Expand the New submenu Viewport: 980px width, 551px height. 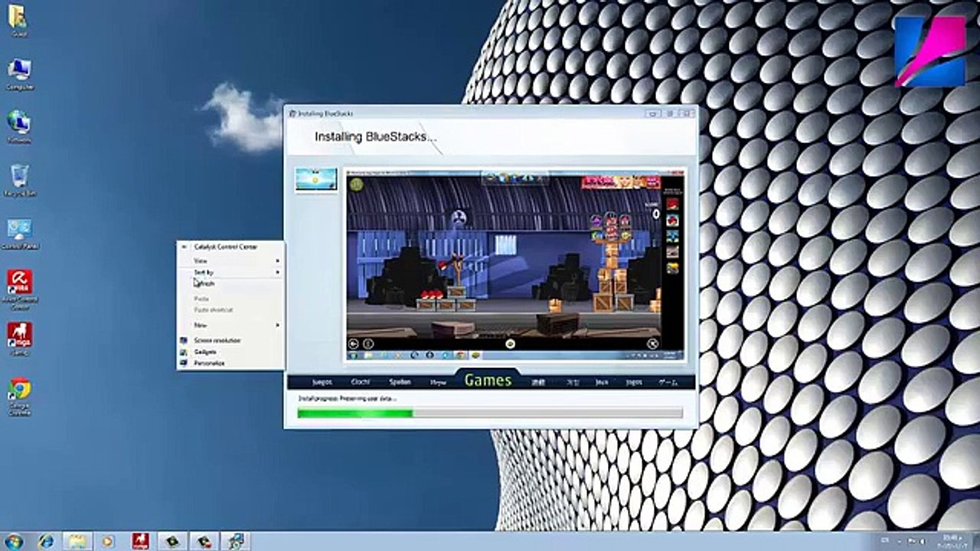230,325
